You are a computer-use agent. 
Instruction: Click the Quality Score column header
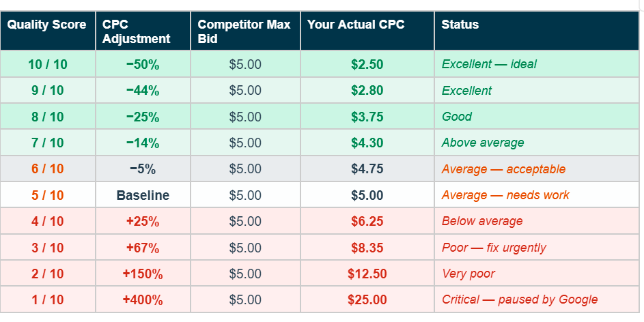click(x=48, y=31)
